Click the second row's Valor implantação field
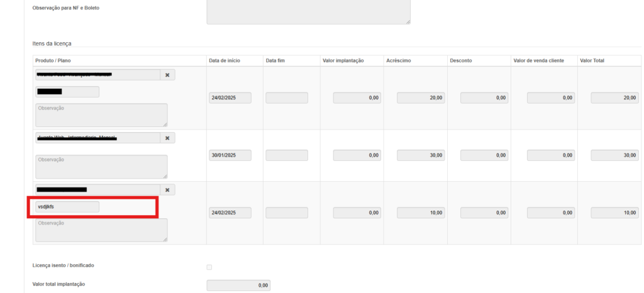Image resolution: width=644 pixels, height=293 pixels. (x=357, y=155)
